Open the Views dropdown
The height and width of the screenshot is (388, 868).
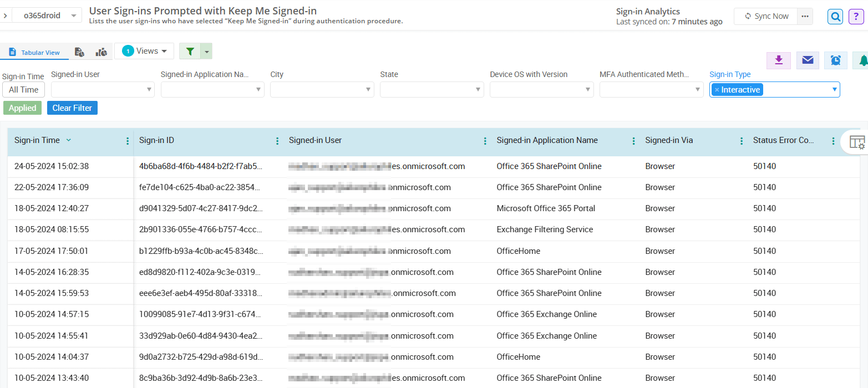click(x=144, y=51)
